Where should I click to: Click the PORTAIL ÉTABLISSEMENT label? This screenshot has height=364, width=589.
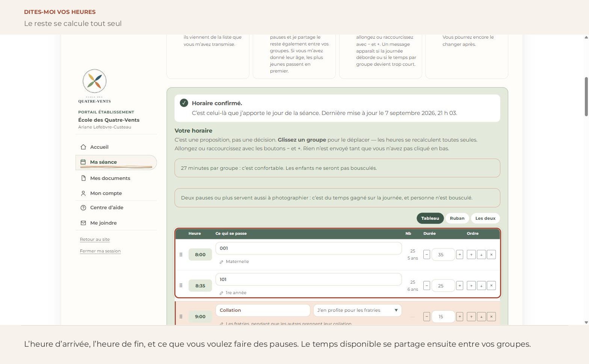(106, 112)
